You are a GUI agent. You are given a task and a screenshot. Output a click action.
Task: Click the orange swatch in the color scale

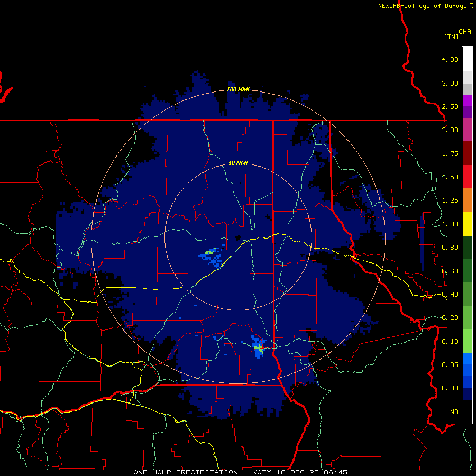click(x=467, y=200)
